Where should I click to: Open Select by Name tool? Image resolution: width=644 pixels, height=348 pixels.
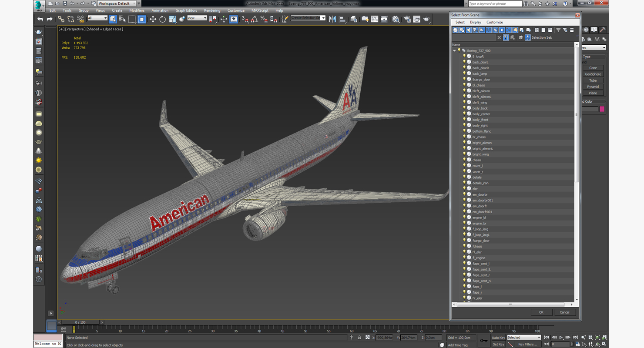tap(122, 19)
